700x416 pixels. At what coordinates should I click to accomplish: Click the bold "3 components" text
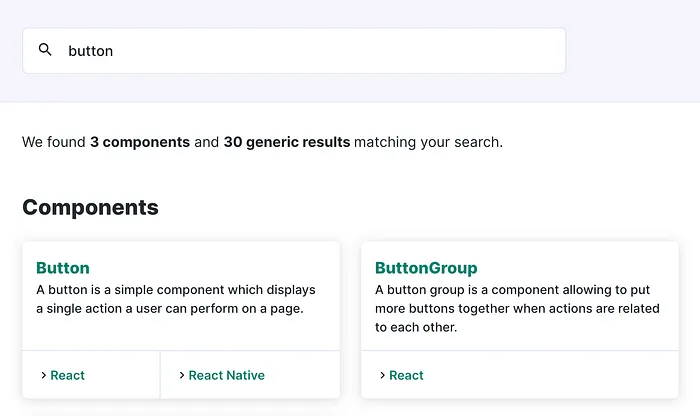tap(140, 142)
